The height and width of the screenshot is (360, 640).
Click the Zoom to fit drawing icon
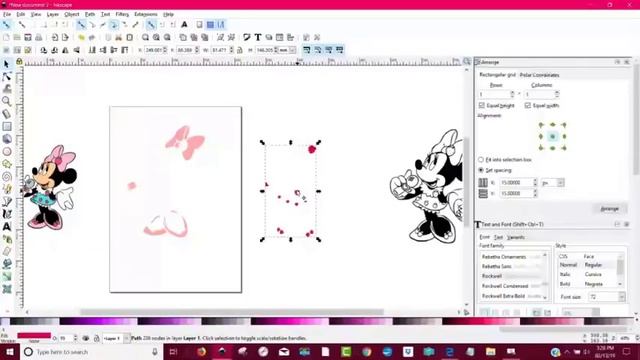pos(156,38)
